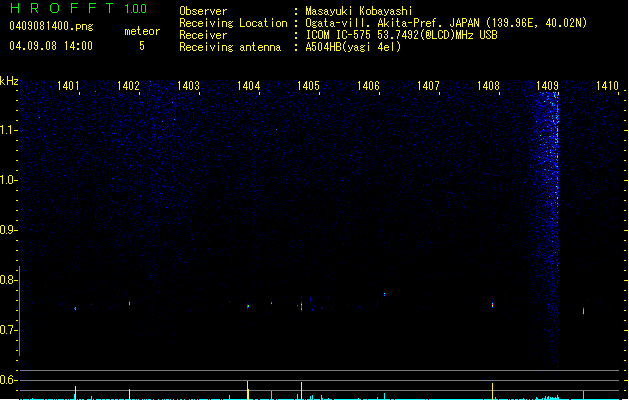Click the 0.9 kHz axis label
Viewport: 629px width, 400px height.
coord(7,230)
